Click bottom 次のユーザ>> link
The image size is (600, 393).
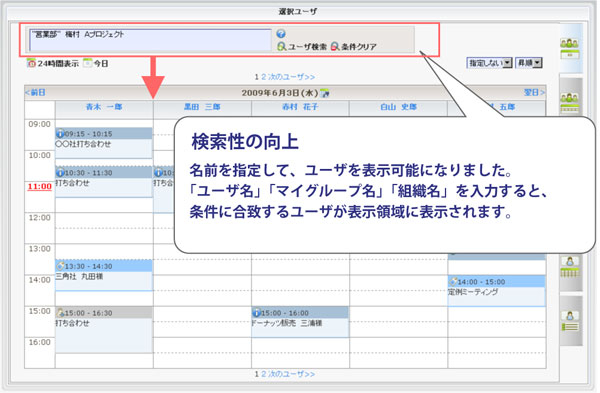[291, 374]
